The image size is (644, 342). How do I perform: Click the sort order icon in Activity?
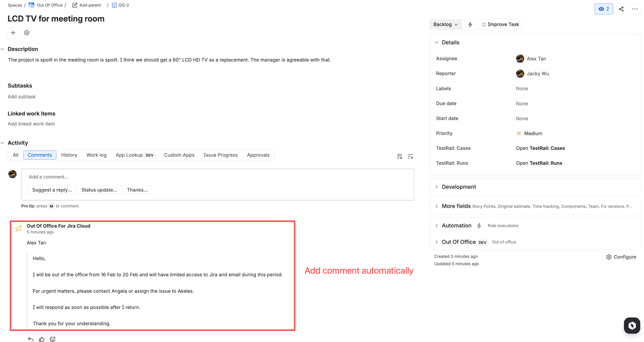coord(410,156)
